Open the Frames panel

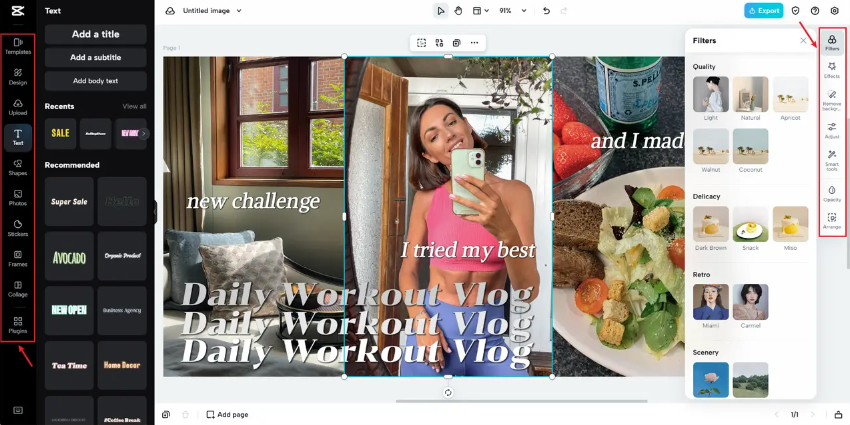point(18,259)
